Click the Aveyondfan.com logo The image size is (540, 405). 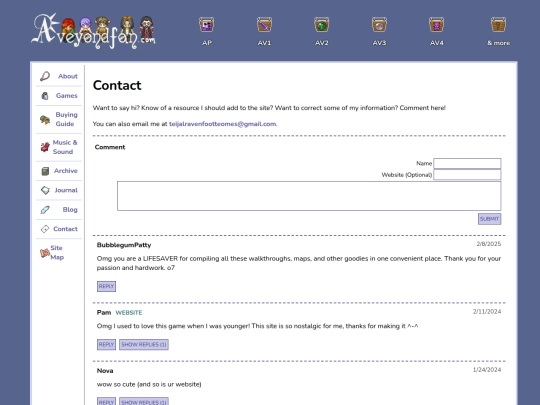click(x=93, y=31)
